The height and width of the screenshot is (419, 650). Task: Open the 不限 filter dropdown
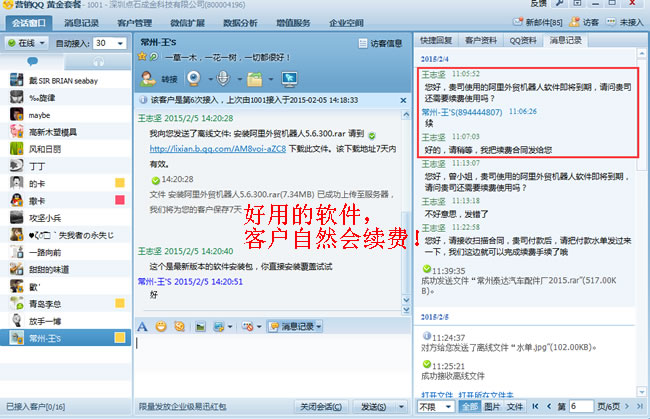(436, 407)
